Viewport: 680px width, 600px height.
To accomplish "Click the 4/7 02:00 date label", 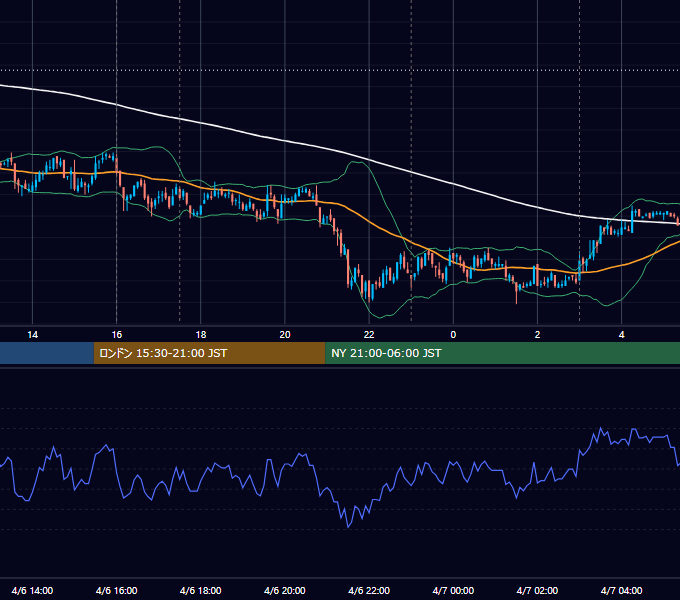I will tap(537, 590).
